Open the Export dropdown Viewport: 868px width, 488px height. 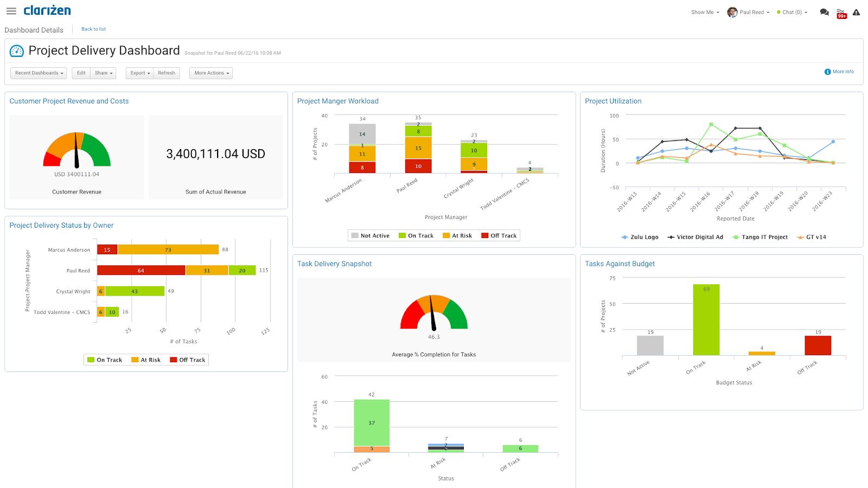coord(140,73)
